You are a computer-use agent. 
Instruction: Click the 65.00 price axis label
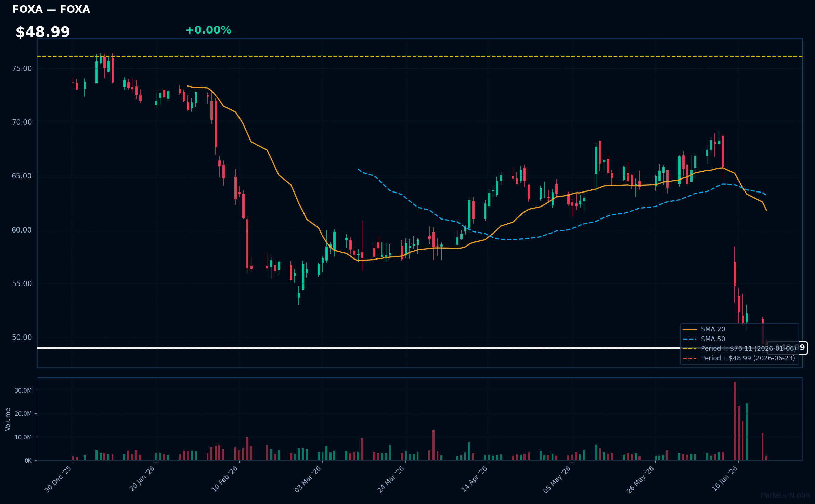[x=22, y=176]
